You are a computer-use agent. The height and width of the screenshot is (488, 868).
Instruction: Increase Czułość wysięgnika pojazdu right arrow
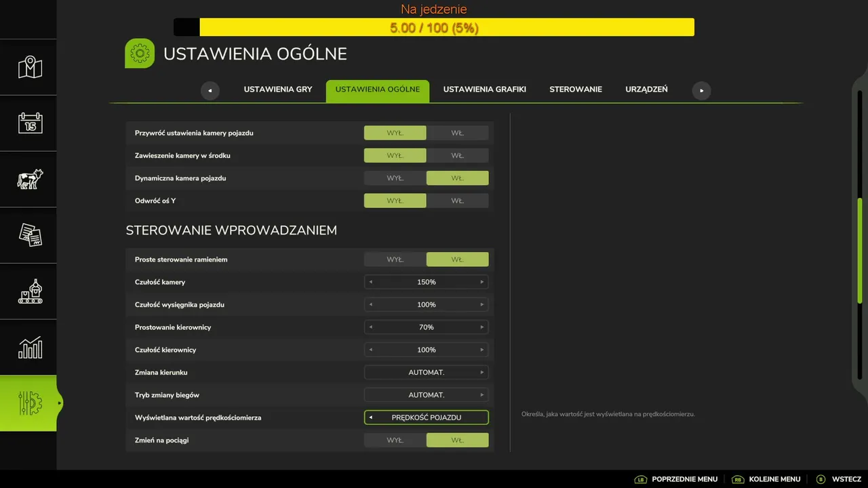click(x=482, y=304)
